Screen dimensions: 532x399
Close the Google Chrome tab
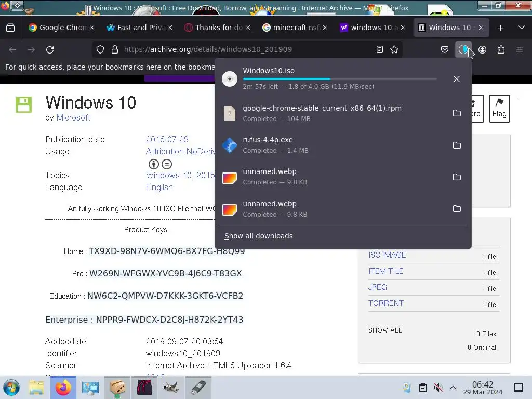point(92,28)
